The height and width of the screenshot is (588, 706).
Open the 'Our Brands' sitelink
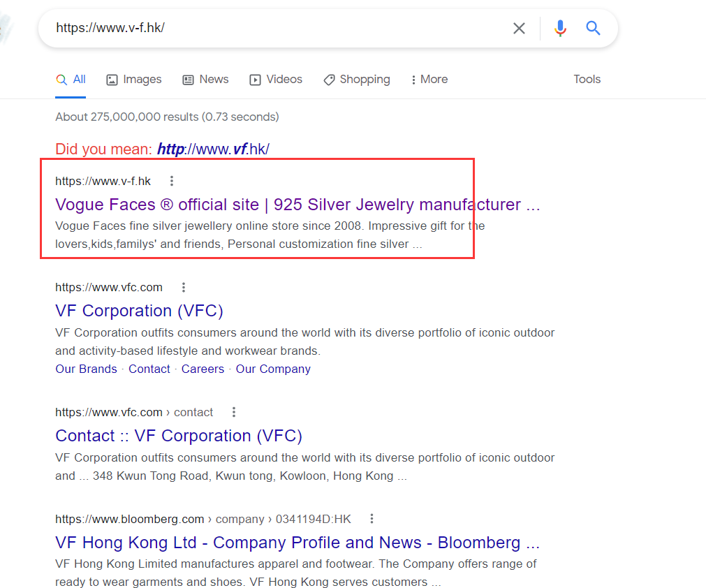(x=86, y=369)
